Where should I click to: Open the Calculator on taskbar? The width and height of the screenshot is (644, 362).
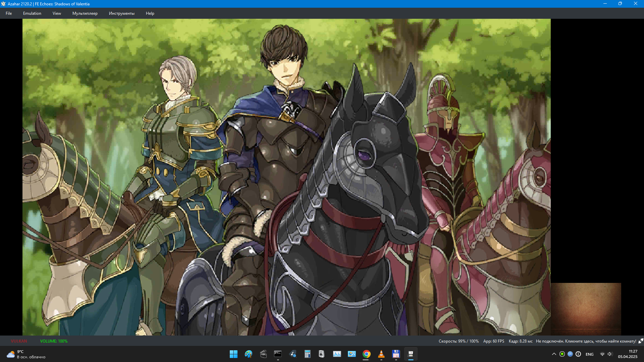(x=307, y=354)
